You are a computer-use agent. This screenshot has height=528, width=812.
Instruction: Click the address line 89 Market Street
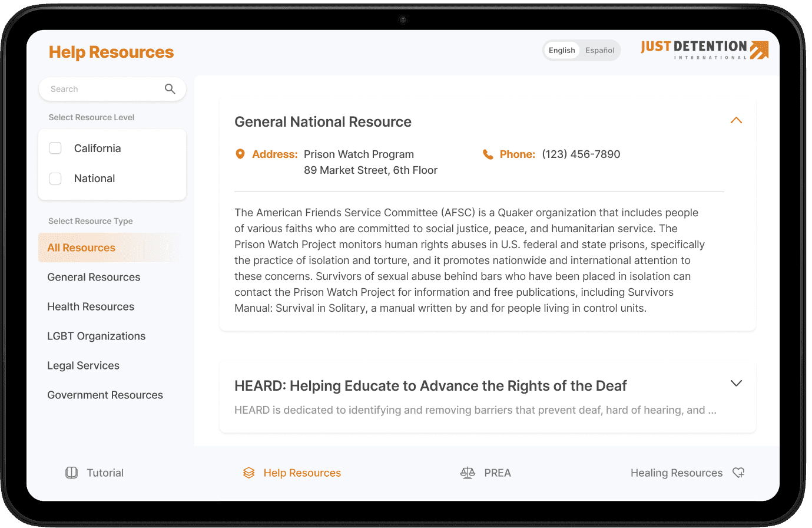371,170
